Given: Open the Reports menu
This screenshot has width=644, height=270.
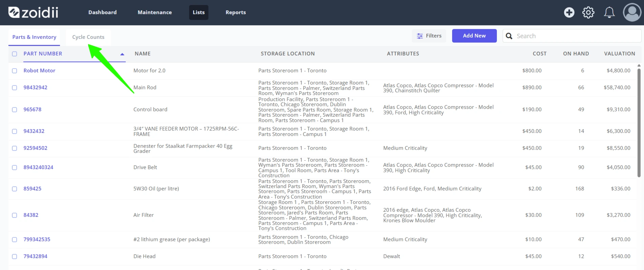Looking at the screenshot, I should (x=236, y=12).
